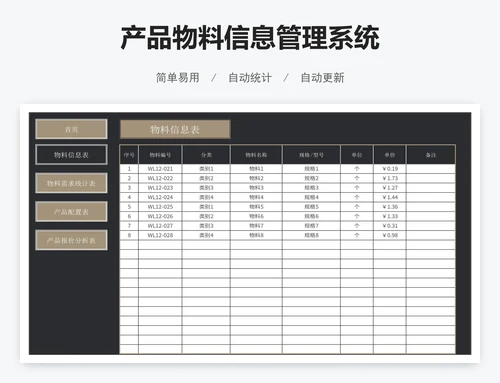The image size is (500, 383).
Task: Select the 规格6 cell
Action: tap(311, 216)
